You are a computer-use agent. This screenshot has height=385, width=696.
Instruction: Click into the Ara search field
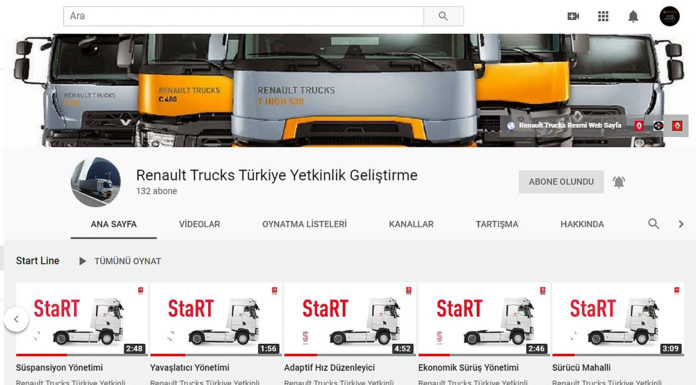[243, 16]
